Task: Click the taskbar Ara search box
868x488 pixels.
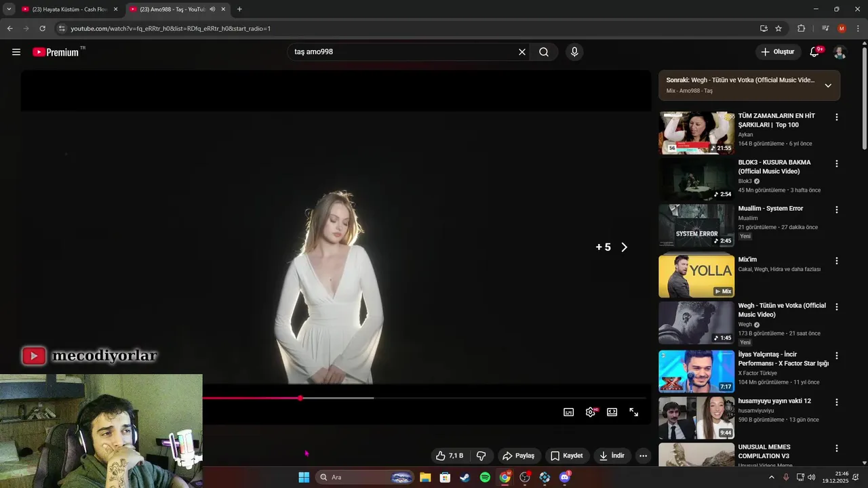Action: coord(365,477)
